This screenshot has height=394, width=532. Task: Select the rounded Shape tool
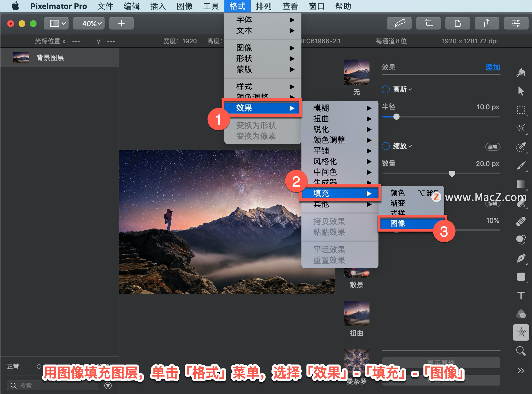(521, 277)
